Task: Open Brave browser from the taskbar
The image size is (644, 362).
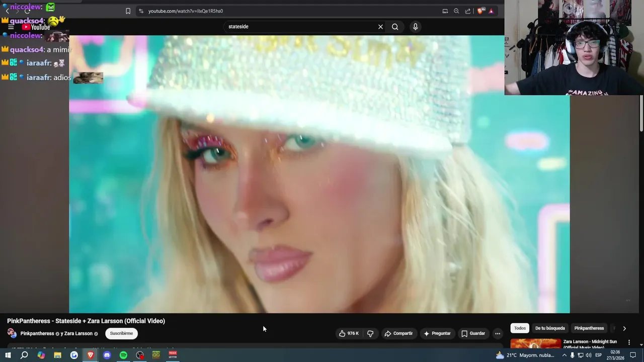Action: [91, 355]
